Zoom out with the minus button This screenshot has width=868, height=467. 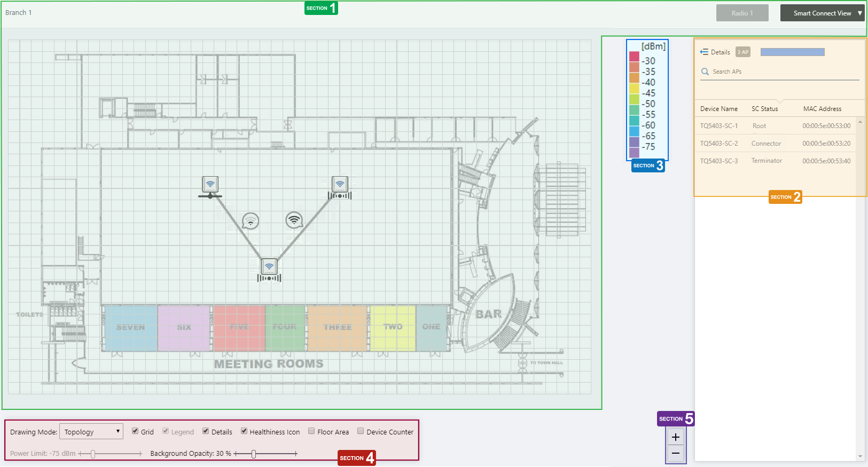676,454
